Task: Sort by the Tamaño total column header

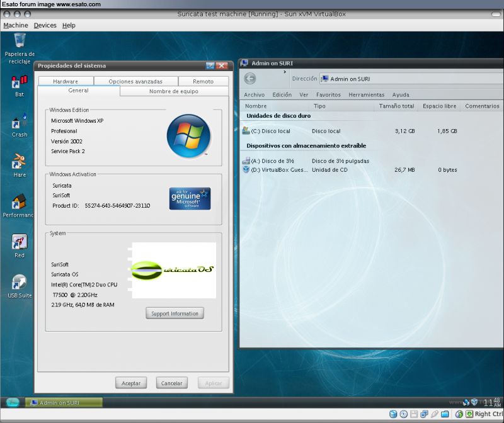Action: click(x=396, y=106)
